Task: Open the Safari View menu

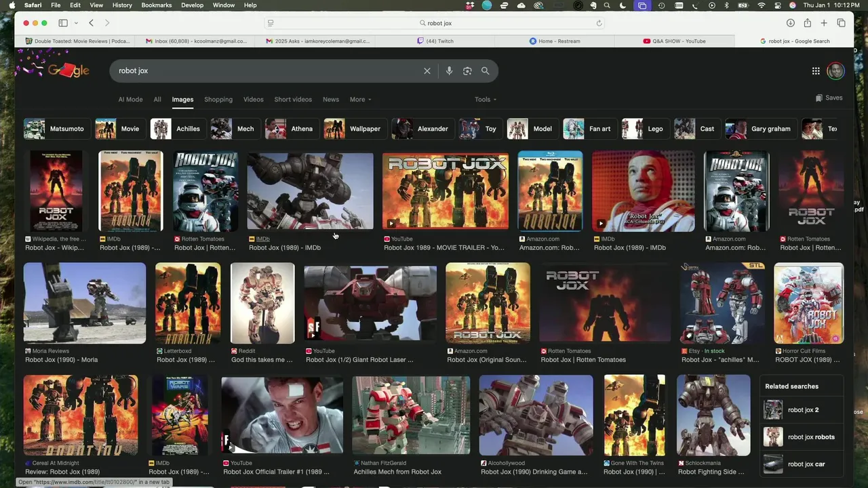Action: pyautogui.click(x=96, y=5)
